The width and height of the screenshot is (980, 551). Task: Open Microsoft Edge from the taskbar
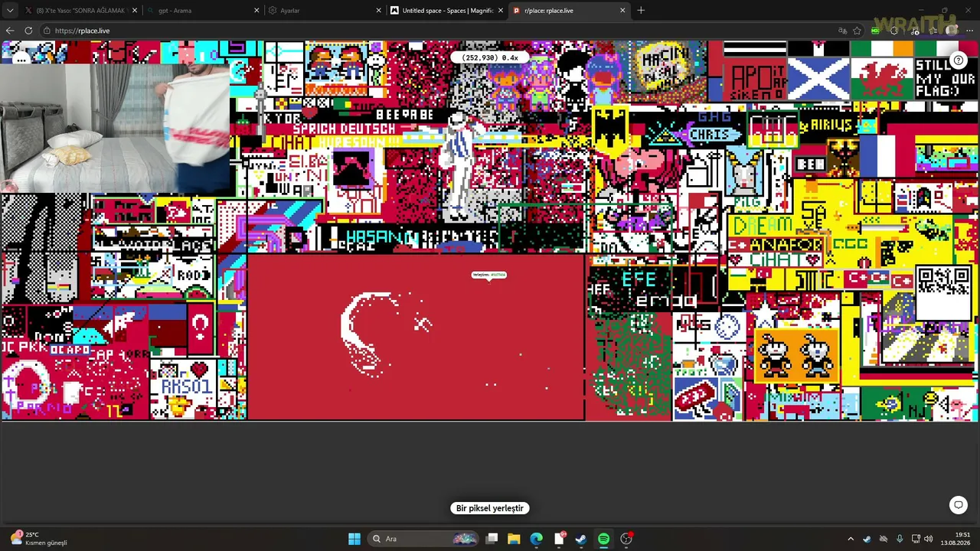point(536,539)
